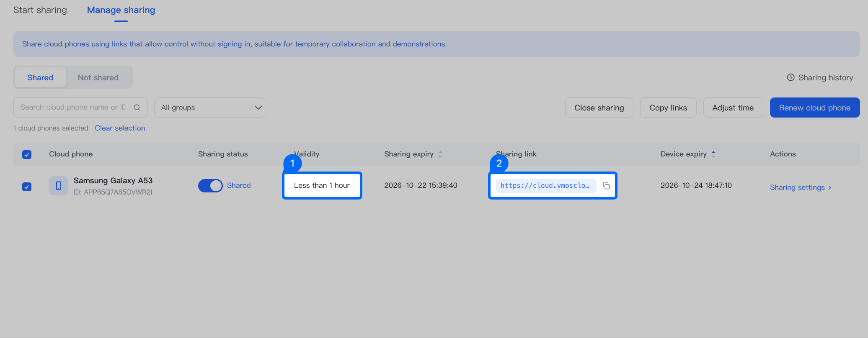Click the Clear selection link

(120, 128)
